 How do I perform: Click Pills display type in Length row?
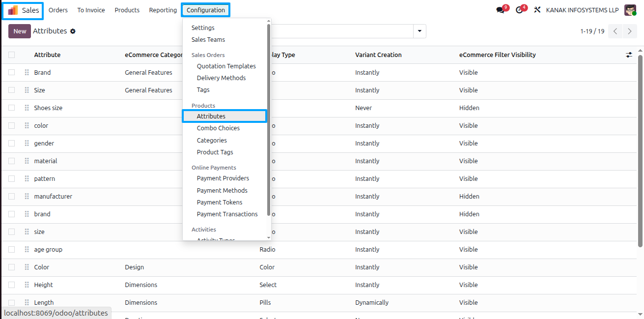click(x=265, y=302)
